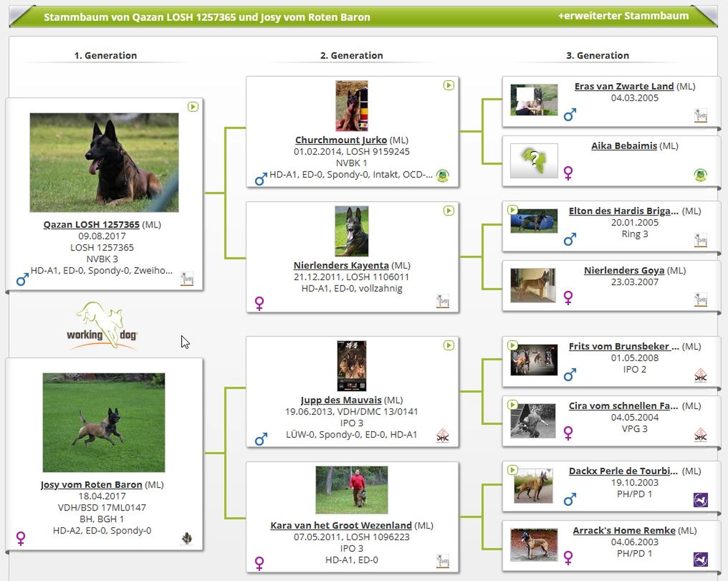The width and height of the screenshot is (728, 581).
Task: Play the video on Elton des Hardis Briga's thumbnail
Action: pos(513,210)
